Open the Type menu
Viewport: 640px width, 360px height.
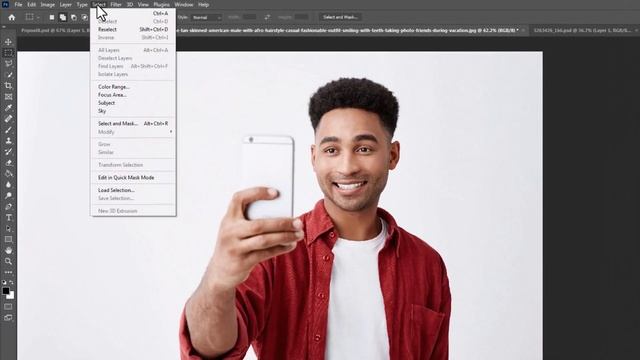82,4
